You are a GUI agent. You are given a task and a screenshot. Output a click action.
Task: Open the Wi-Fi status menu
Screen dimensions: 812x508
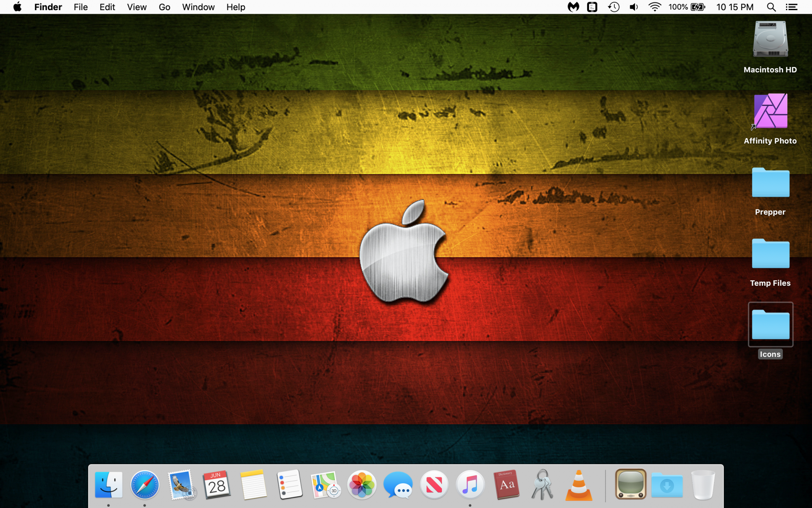(655, 7)
